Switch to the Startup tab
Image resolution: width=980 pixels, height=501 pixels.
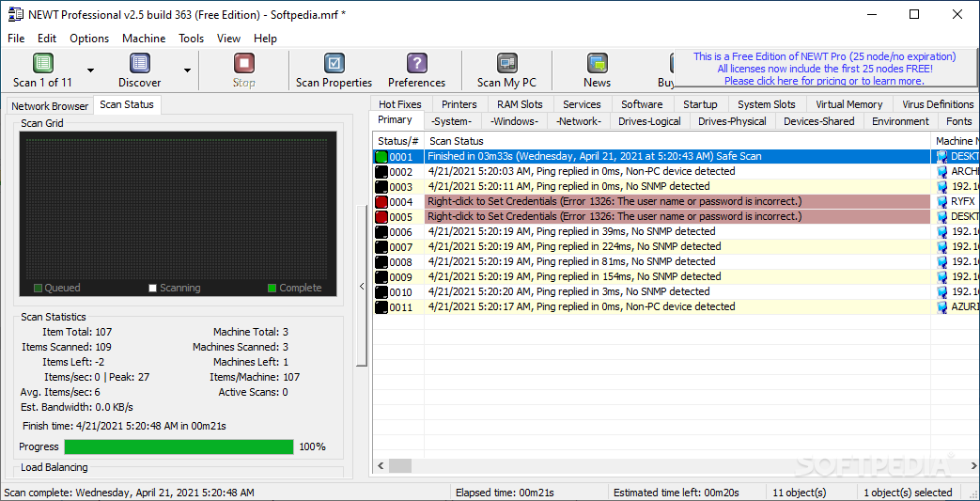tap(700, 104)
